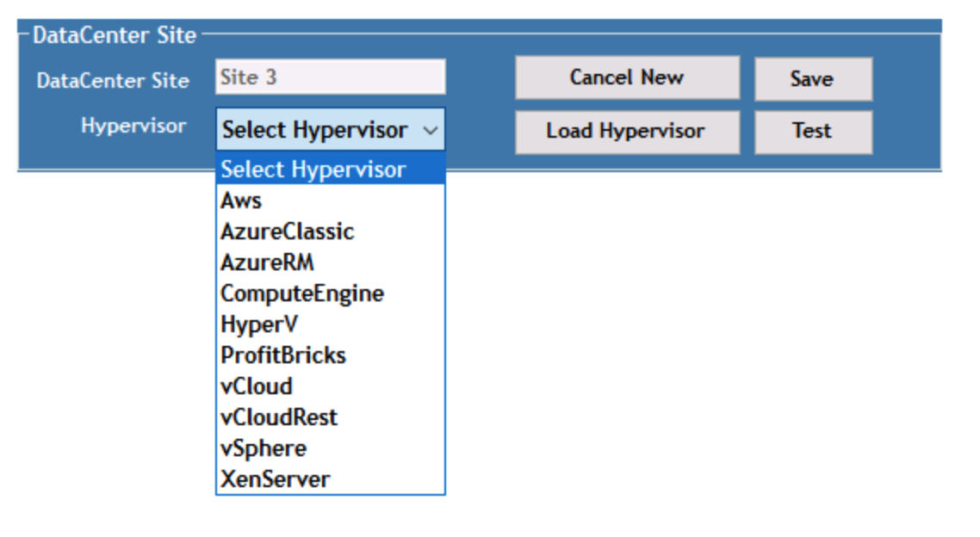This screenshot has height=537, width=980.
Task: Click the Cancel New button
Action: 626,77
